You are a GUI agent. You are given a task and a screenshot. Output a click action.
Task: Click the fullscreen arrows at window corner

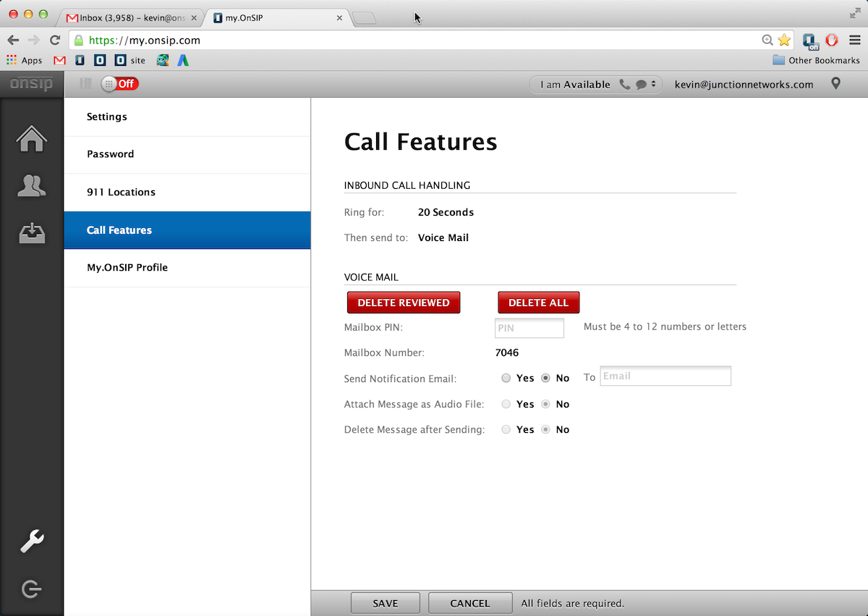tap(855, 13)
